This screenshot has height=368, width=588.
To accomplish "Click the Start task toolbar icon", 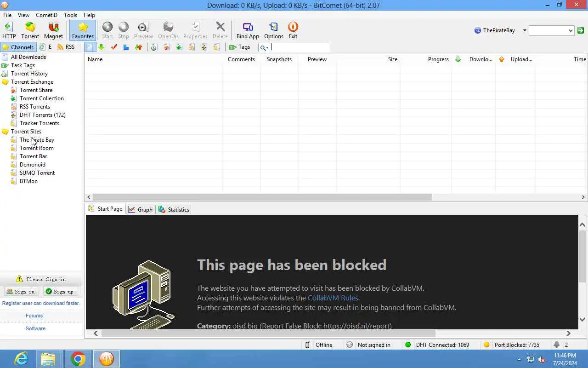I will (107, 30).
